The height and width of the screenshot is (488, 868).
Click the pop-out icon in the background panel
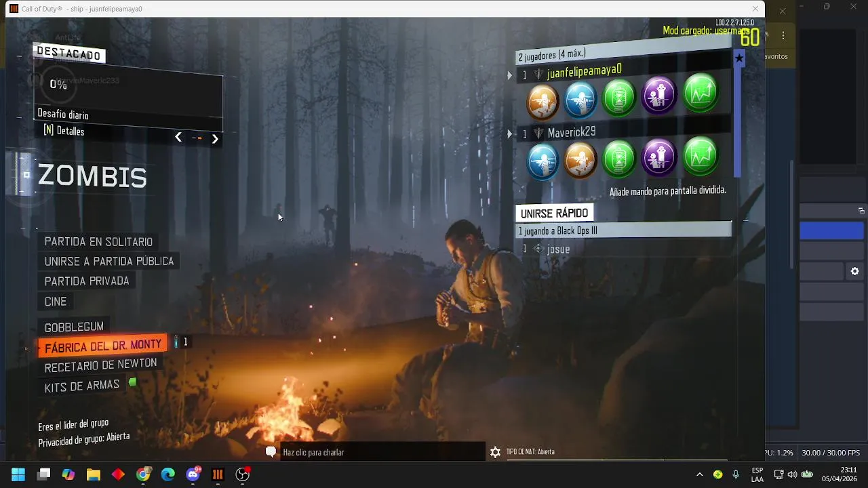tap(861, 211)
